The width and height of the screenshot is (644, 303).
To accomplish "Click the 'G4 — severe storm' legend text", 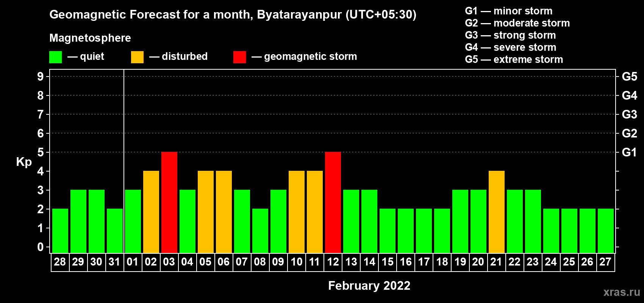I will [x=510, y=47].
